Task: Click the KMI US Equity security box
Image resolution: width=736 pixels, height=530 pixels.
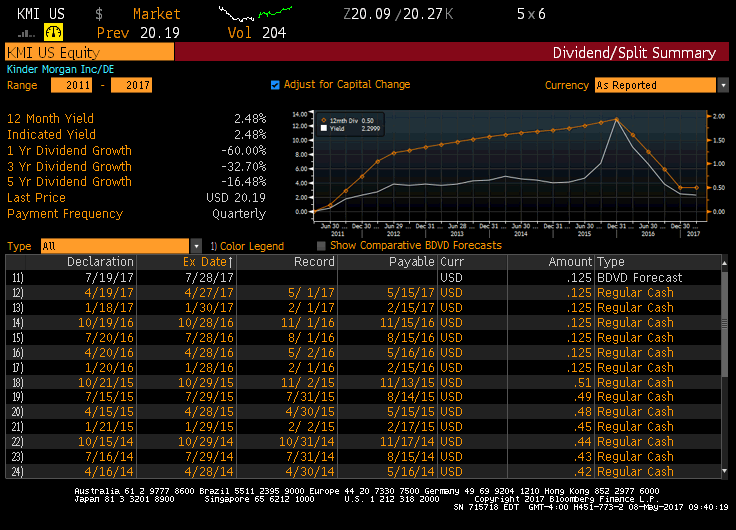Action: (x=90, y=52)
